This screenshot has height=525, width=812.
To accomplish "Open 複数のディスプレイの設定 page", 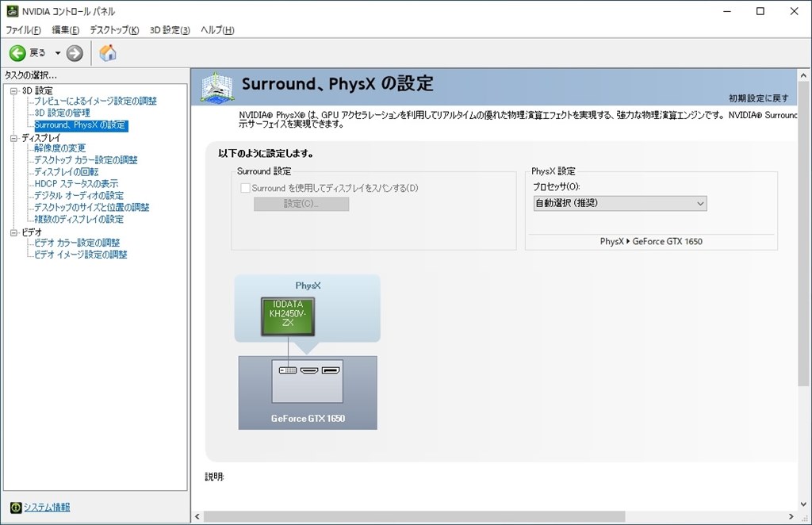I will (x=79, y=220).
